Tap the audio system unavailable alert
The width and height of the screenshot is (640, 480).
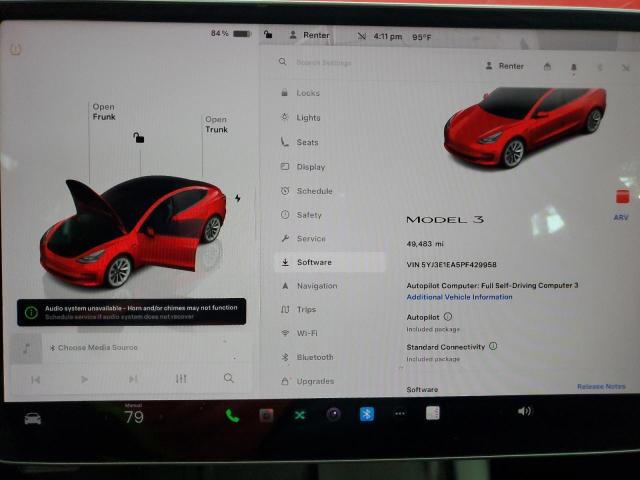click(x=131, y=312)
